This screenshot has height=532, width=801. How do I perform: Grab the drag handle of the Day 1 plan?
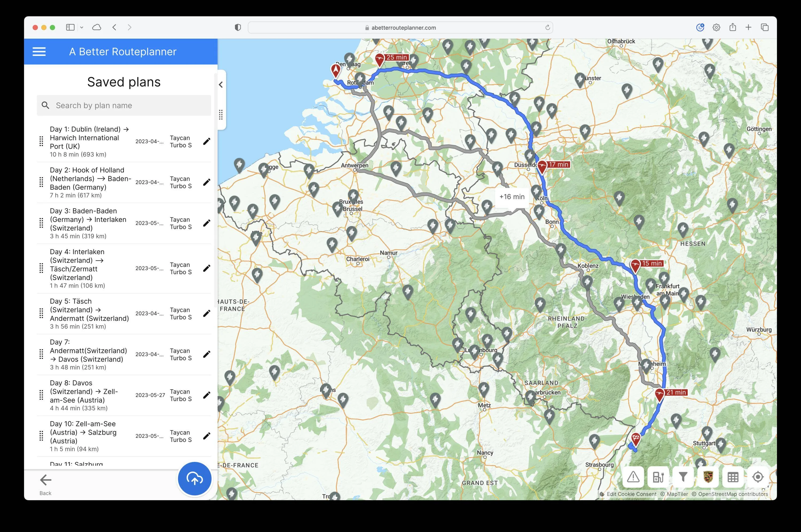pos(41,141)
